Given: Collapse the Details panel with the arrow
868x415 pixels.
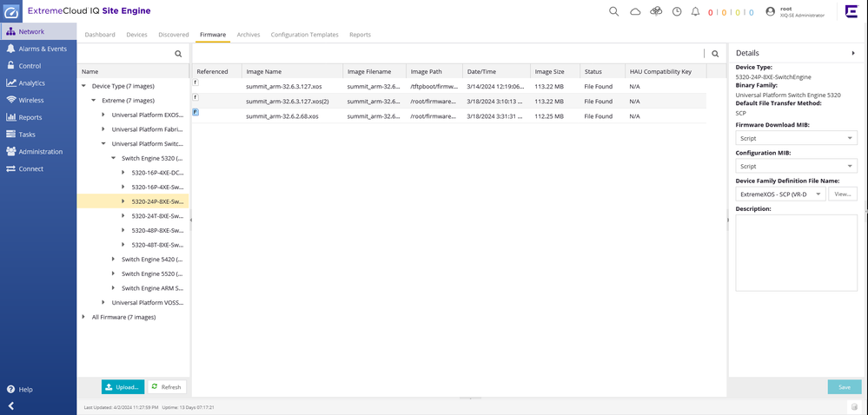Looking at the screenshot, I should point(852,54).
